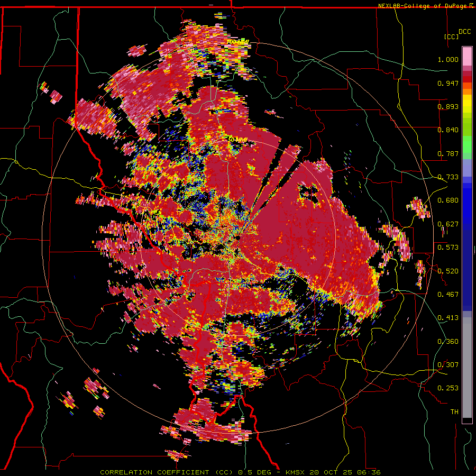Click the 100 NMI range ring label
This screenshot has height=476, width=476.
coord(238,42)
